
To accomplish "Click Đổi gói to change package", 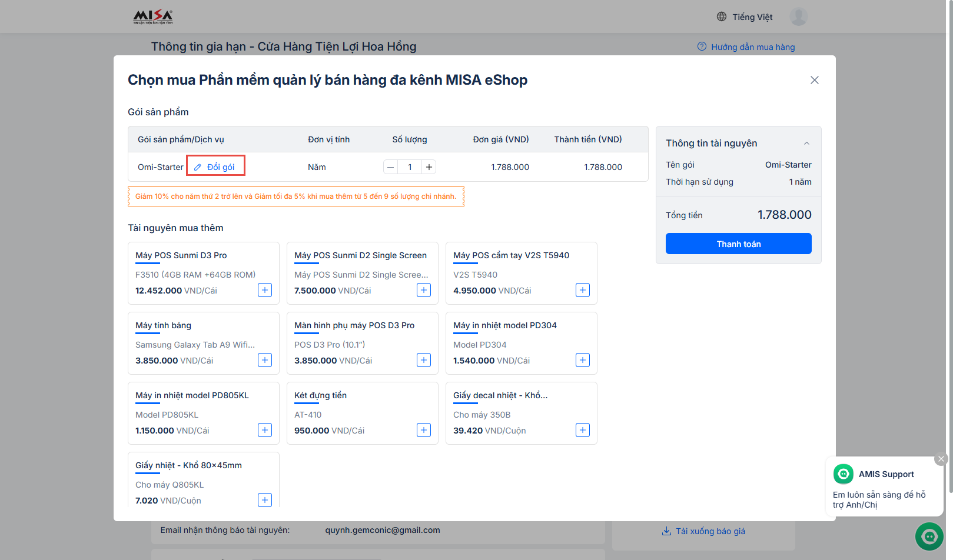I will click(215, 167).
